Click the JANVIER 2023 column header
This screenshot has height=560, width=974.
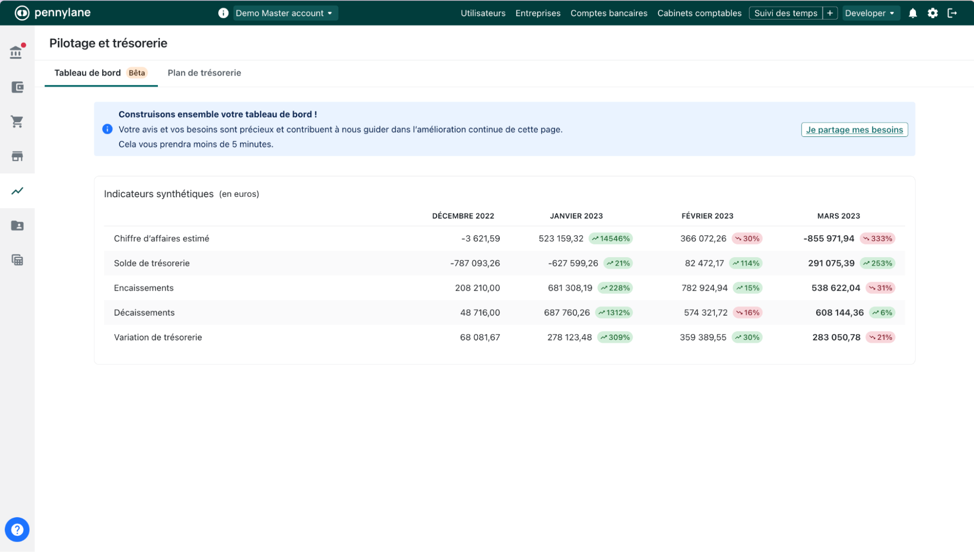point(576,216)
